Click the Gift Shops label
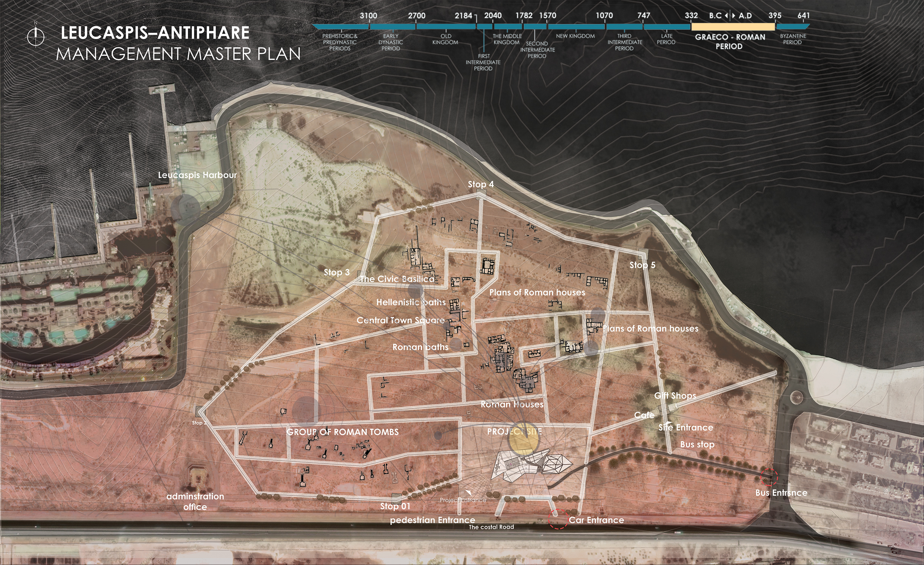 tap(675, 396)
